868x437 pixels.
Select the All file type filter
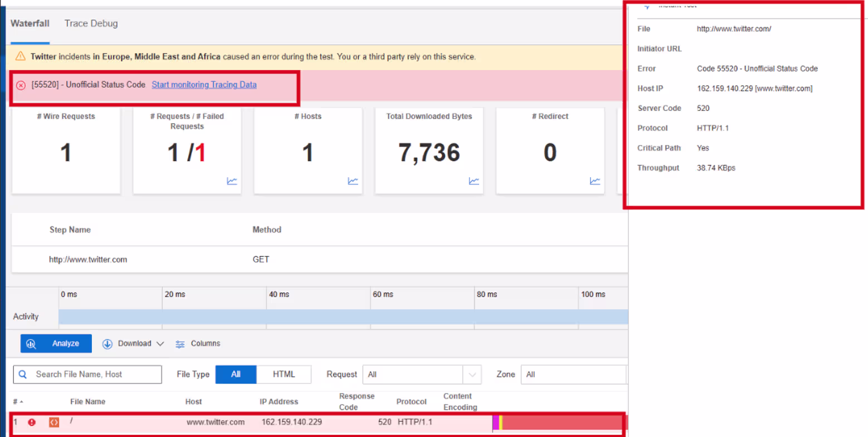coord(236,374)
